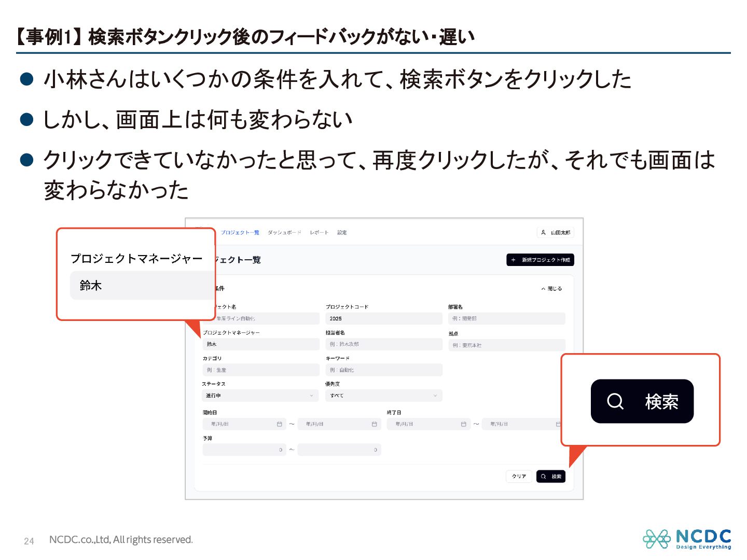The width and height of the screenshot is (747, 560).
Task: Click the クリア button
Action: [x=519, y=477]
